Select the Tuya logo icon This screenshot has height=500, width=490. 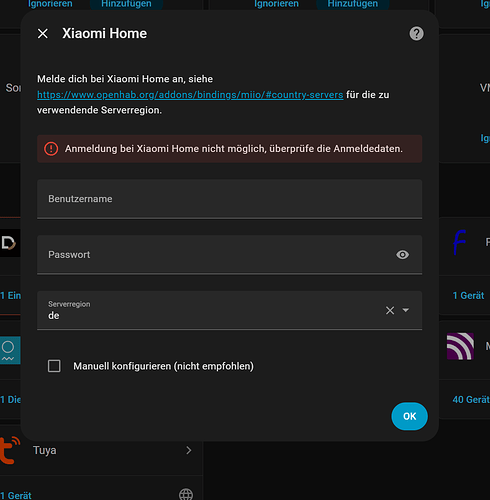click(x=10, y=450)
